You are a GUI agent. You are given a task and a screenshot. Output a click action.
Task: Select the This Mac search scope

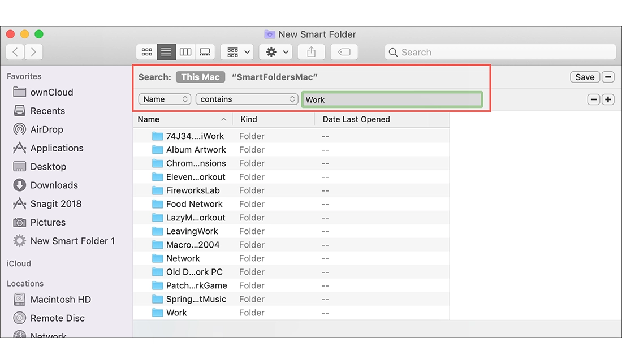200,77
